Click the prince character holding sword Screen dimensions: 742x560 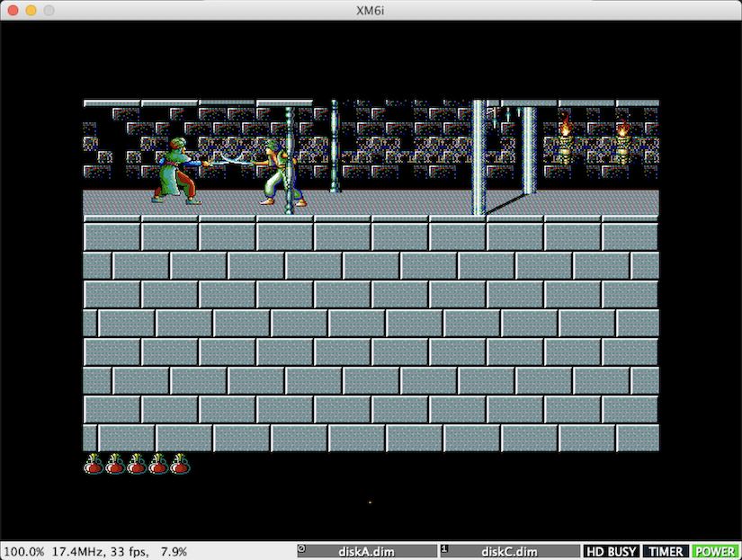pos(279,173)
